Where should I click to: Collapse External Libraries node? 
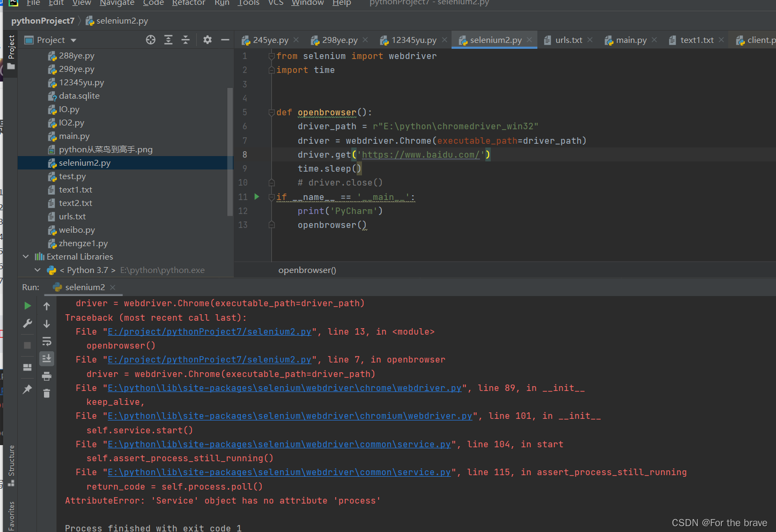coord(26,256)
